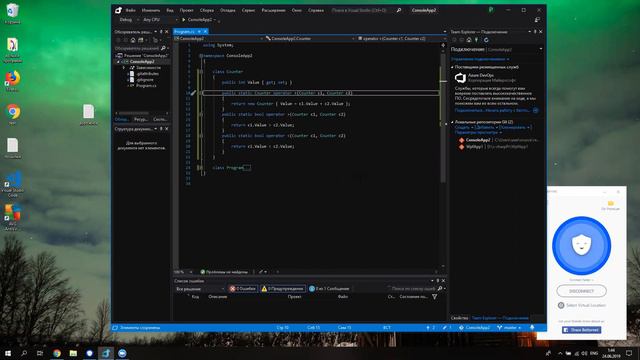Open the ConsoleApp2.Counter type dropdown
This screenshot has width=640, height=360.
pos(310,38)
